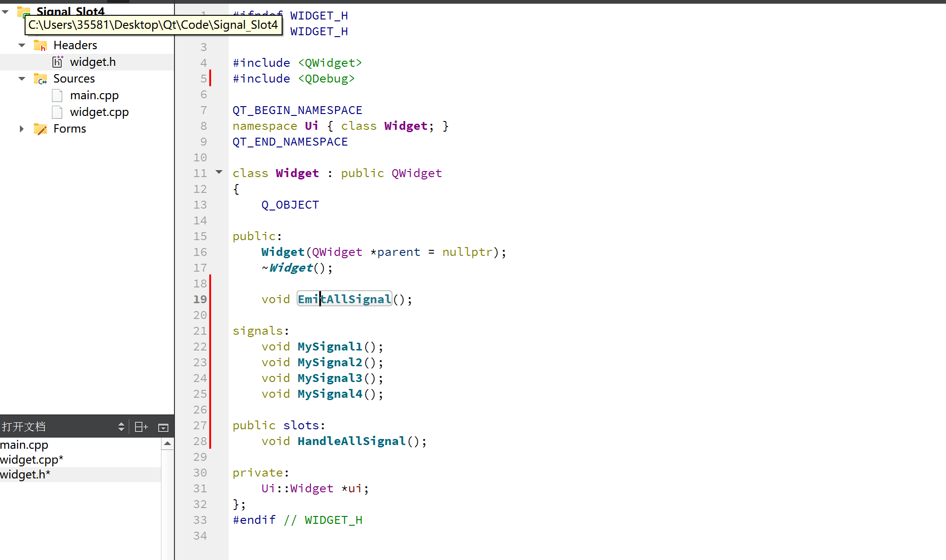Click the widget.cpp file icon in Sources

pyautogui.click(x=57, y=112)
